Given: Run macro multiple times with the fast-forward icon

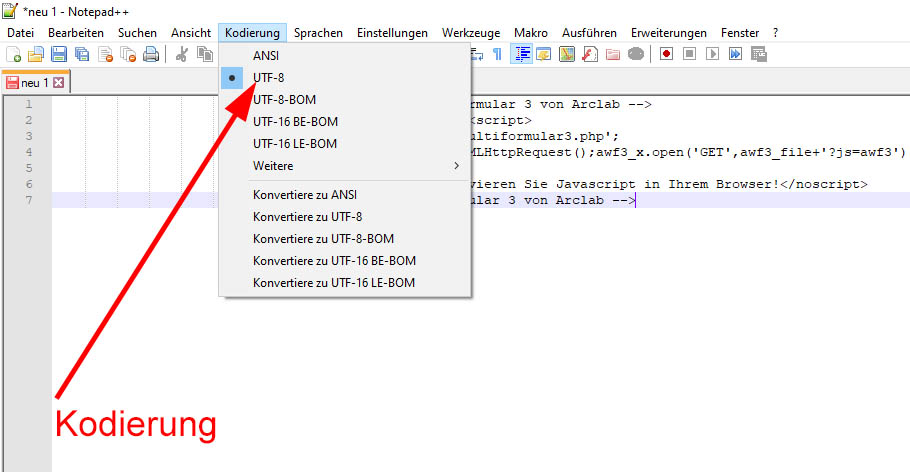Looking at the screenshot, I should coord(735,54).
